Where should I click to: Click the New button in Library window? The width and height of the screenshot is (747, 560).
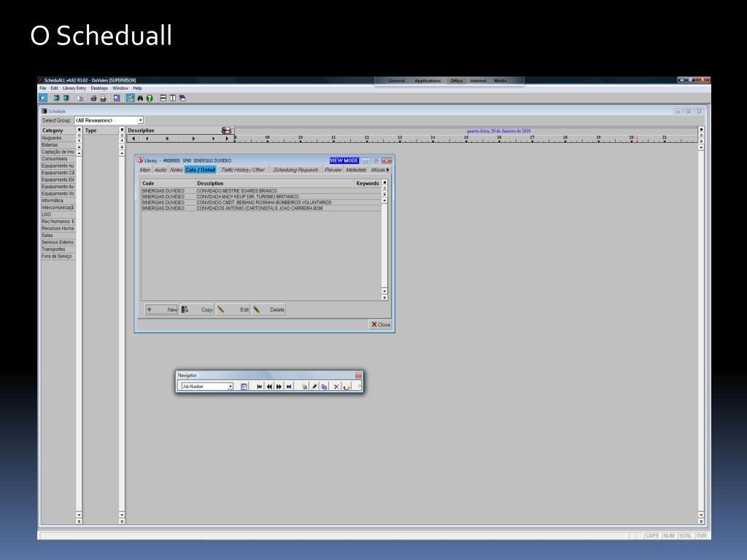(161, 309)
